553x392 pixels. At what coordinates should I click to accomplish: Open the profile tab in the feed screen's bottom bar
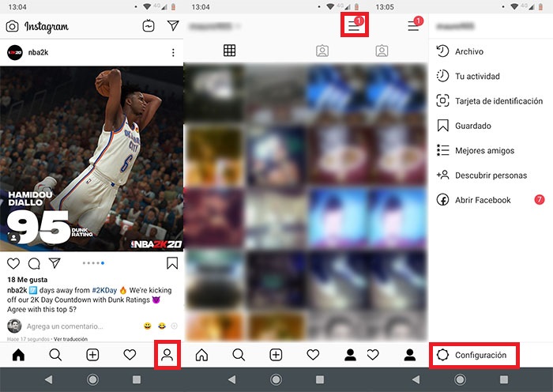point(167,355)
